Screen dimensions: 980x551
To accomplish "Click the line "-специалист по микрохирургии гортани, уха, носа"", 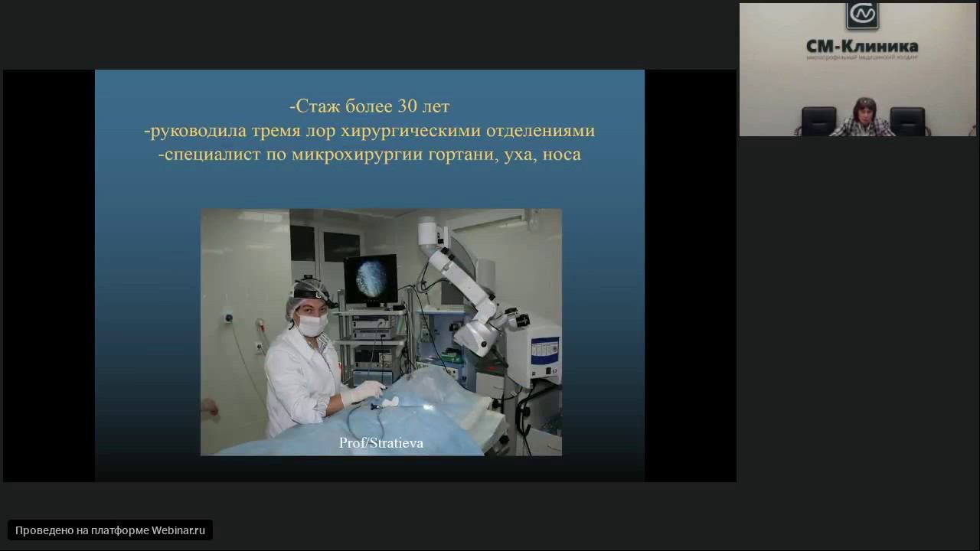I will pyautogui.click(x=370, y=155).
